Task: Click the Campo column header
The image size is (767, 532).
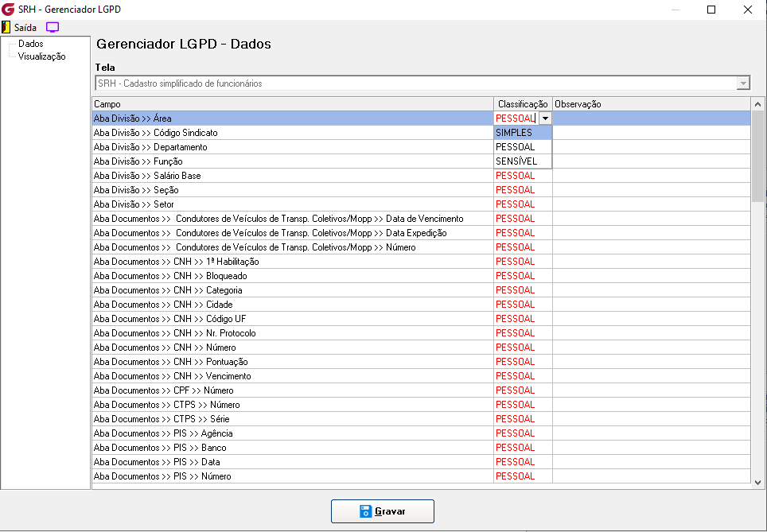Action: 293,104
